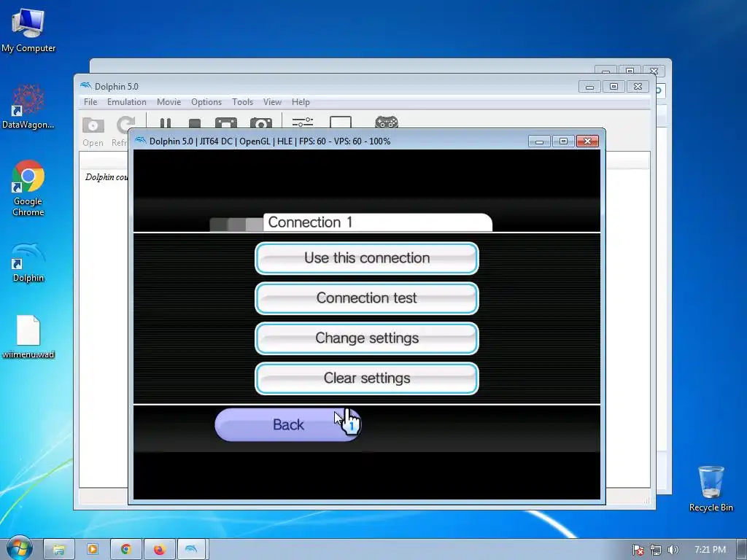The width and height of the screenshot is (747, 560).
Task: Click the volume speaker tray icon
Action: click(x=673, y=550)
